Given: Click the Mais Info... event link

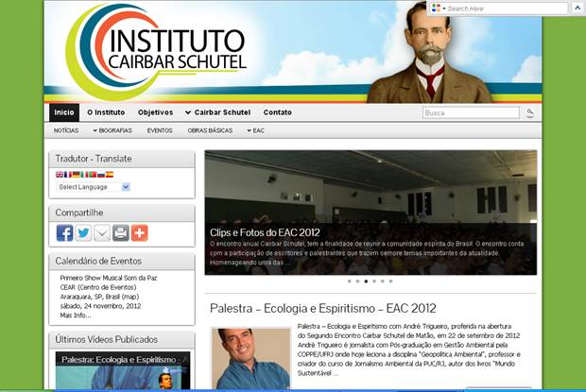Looking at the screenshot, I should point(75,315).
